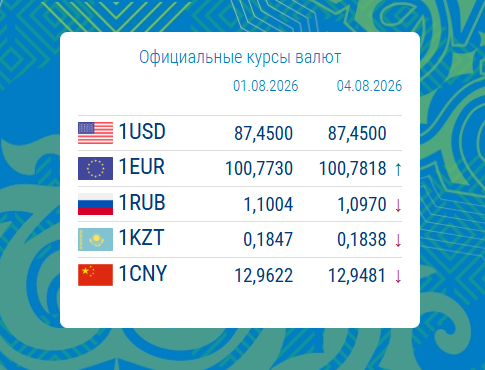This screenshot has width=485, height=370.
Task: Click the 1CNY currency label
Action: pos(143,273)
